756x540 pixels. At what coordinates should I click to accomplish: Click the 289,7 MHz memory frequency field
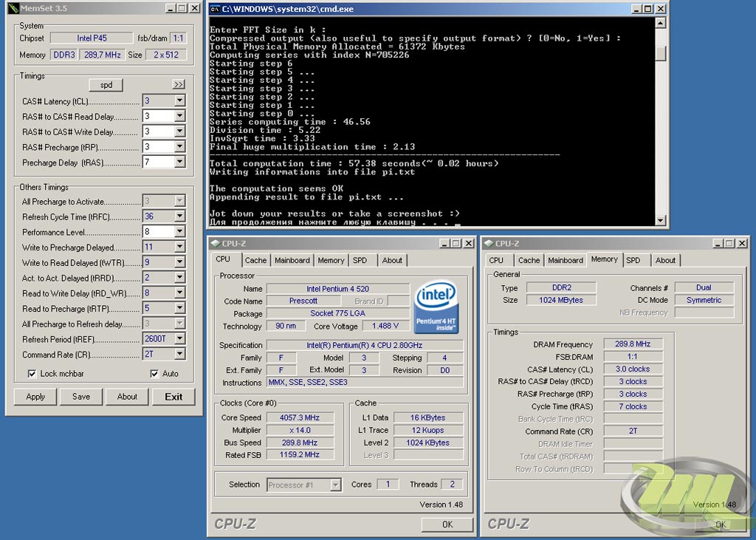pos(102,55)
